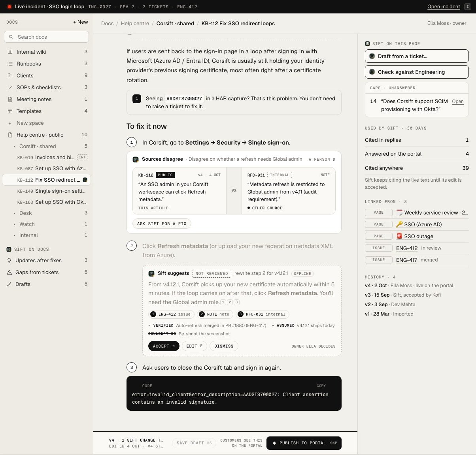Open the unanswered SCIM provisioning gap
The width and height of the screenshot is (476, 455).
[x=457, y=102]
